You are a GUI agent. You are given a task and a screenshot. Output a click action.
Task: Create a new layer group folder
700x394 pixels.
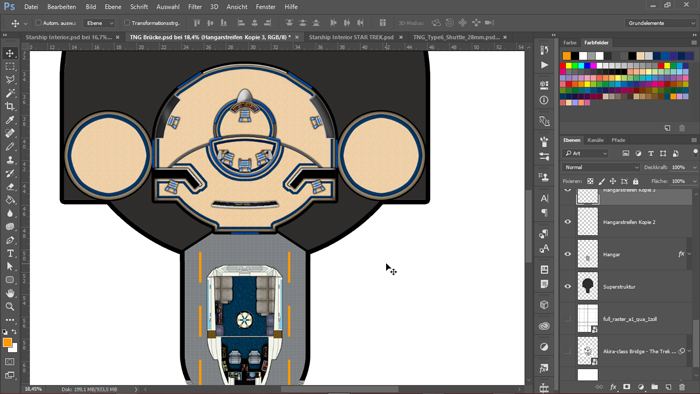(654, 387)
